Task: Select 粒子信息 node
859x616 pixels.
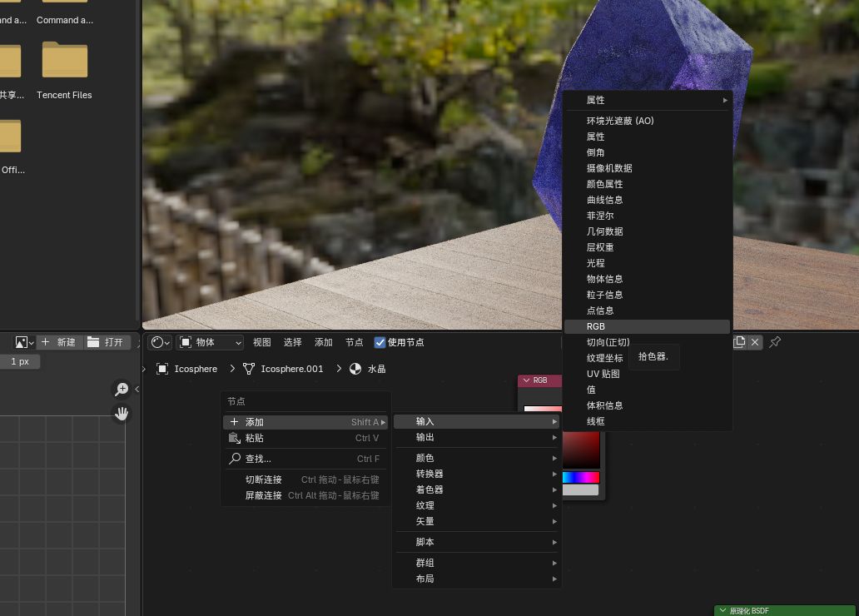Action: [x=647, y=295]
